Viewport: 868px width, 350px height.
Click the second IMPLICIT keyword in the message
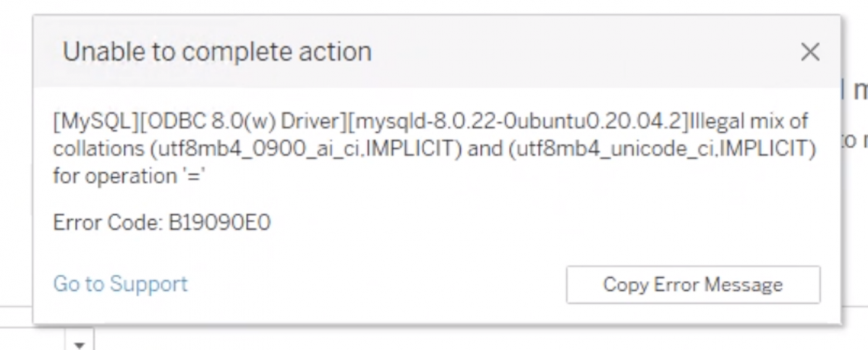tap(767, 149)
